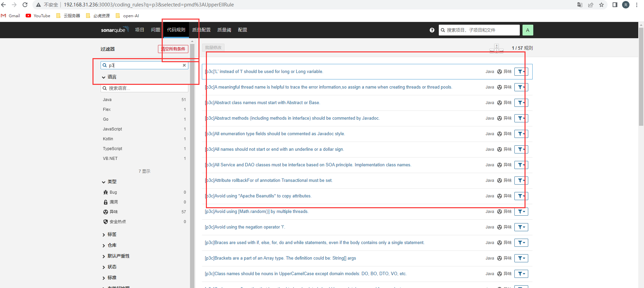Expand the 标签 filter section
The width and height of the screenshot is (644, 288).
tap(109, 235)
